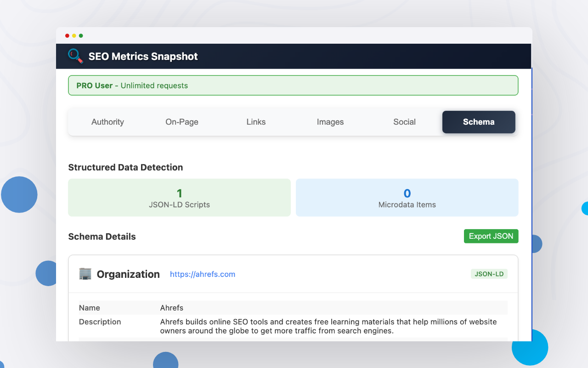Select the Microdata Items count card
The width and height of the screenshot is (588, 368).
[x=407, y=198]
